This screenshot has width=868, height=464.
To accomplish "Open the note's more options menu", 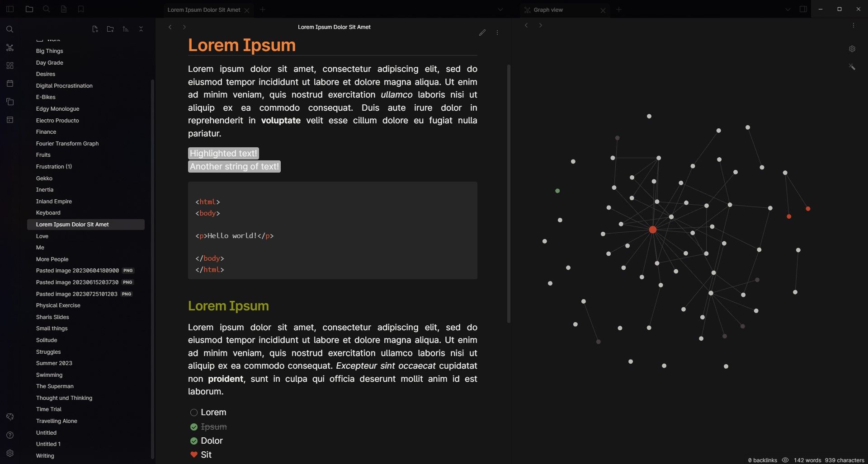I will click(x=497, y=33).
